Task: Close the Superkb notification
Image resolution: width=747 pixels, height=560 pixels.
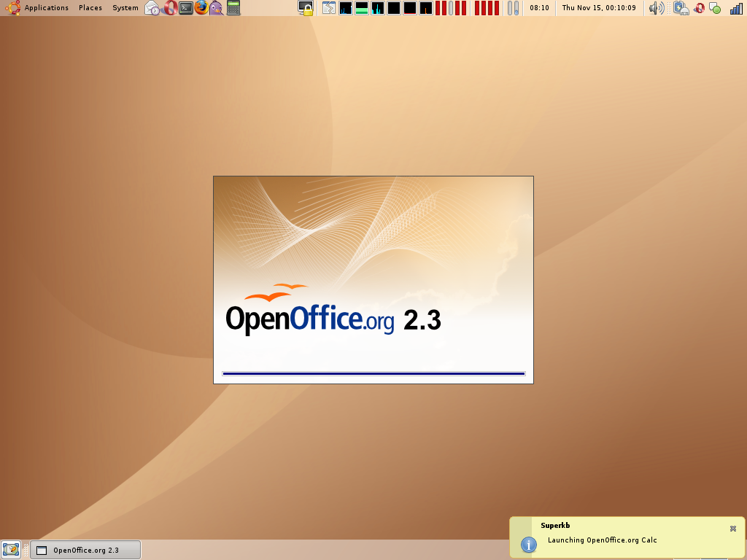Action: click(733, 529)
